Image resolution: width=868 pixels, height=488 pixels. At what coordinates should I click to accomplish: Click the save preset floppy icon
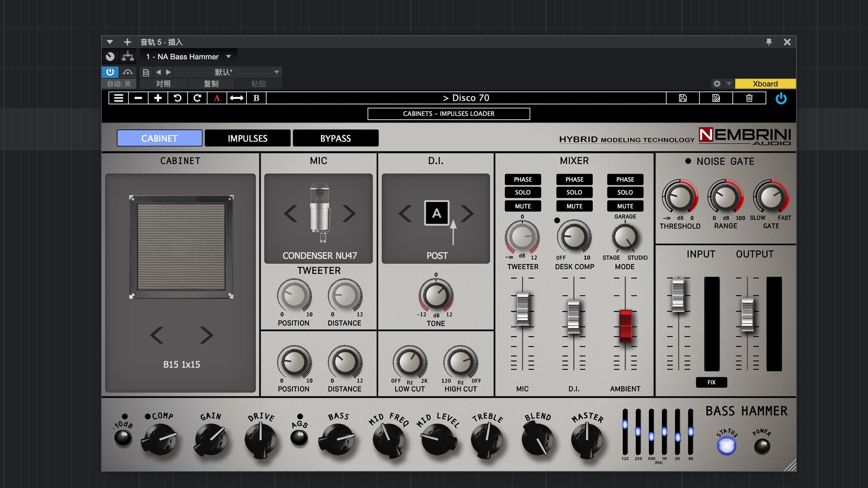coord(683,98)
